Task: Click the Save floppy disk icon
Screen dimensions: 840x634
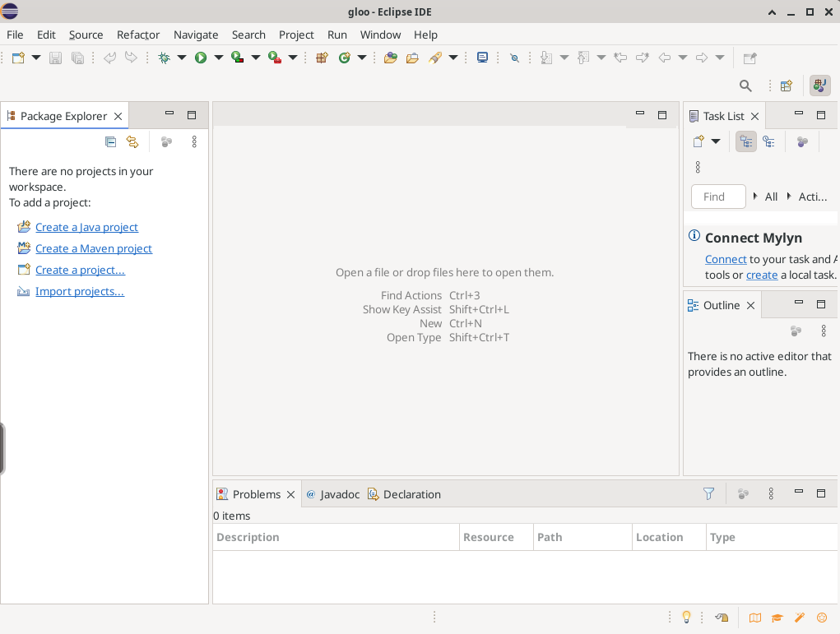Action: (x=55, y=58)
